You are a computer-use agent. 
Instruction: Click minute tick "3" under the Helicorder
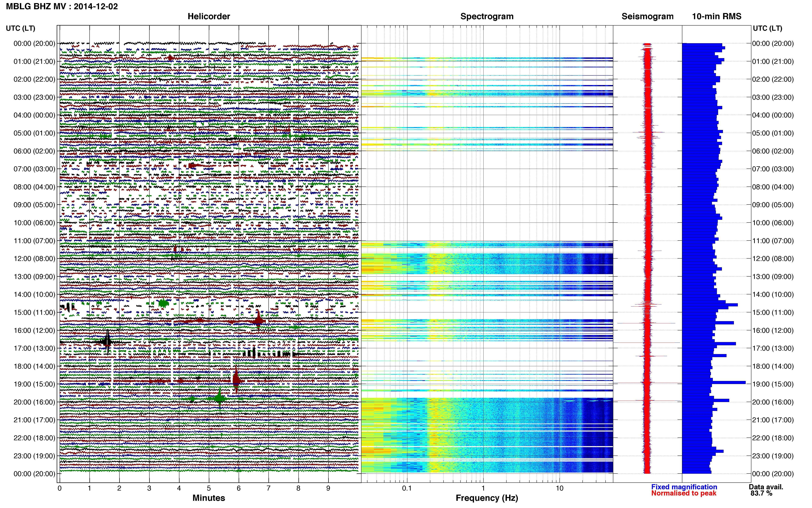[x=149, y=488]
